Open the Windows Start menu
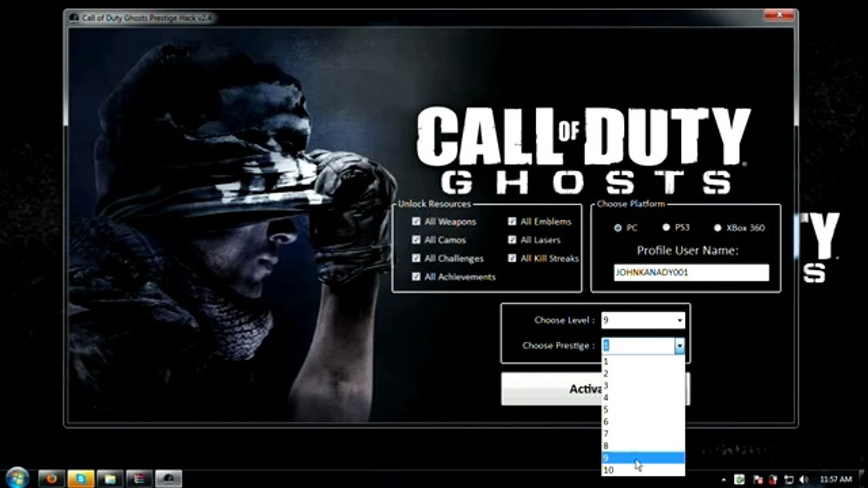The image size is (868, 488). [16, 478]
